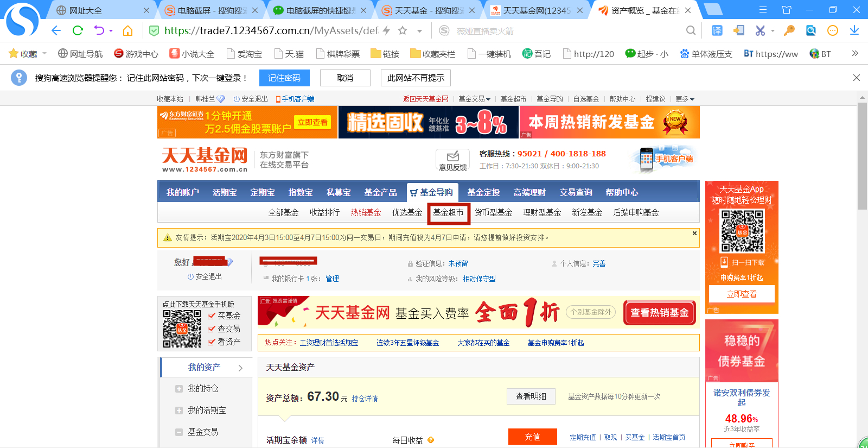Viewport: 868px width, 448px height.
Task: Open the 收藏 star favorites button
Action: tap(23, 54)
